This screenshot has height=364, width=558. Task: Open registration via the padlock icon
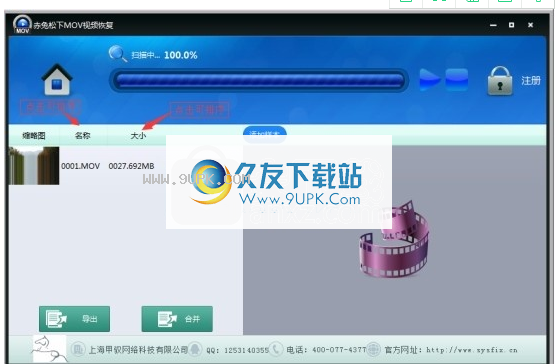[500, 81]
